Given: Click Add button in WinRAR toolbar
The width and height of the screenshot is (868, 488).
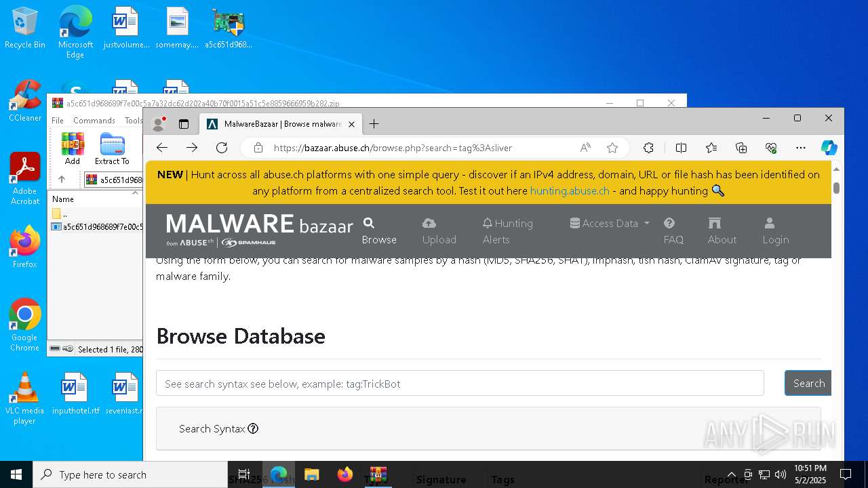Looking at the screenshot, I should pyautogui.click(x=73, y=149).
